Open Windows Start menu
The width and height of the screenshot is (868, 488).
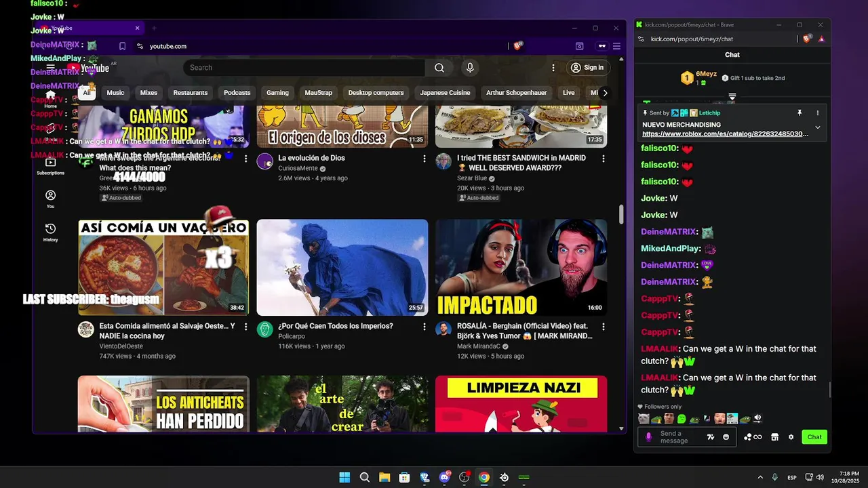[344, 477]
